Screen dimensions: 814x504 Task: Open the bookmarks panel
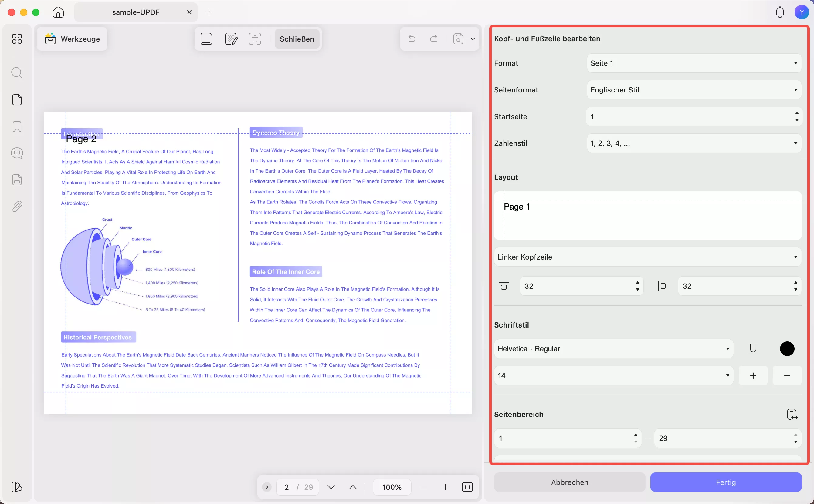[17, 126]
